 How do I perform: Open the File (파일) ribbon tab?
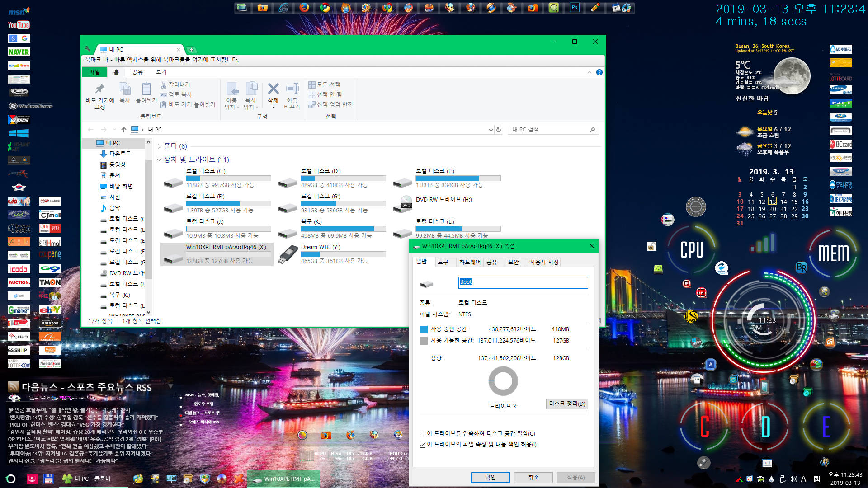pos(94,72)
